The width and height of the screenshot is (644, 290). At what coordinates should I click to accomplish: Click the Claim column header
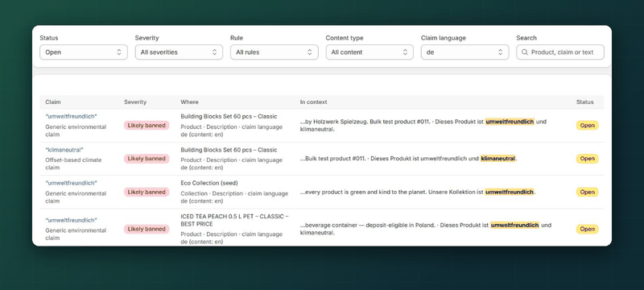[53, 101]
